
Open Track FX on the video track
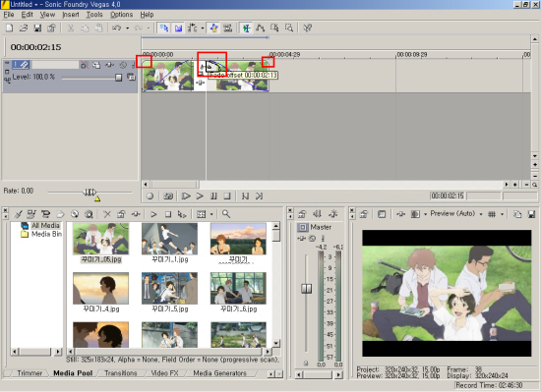point(109,65)
